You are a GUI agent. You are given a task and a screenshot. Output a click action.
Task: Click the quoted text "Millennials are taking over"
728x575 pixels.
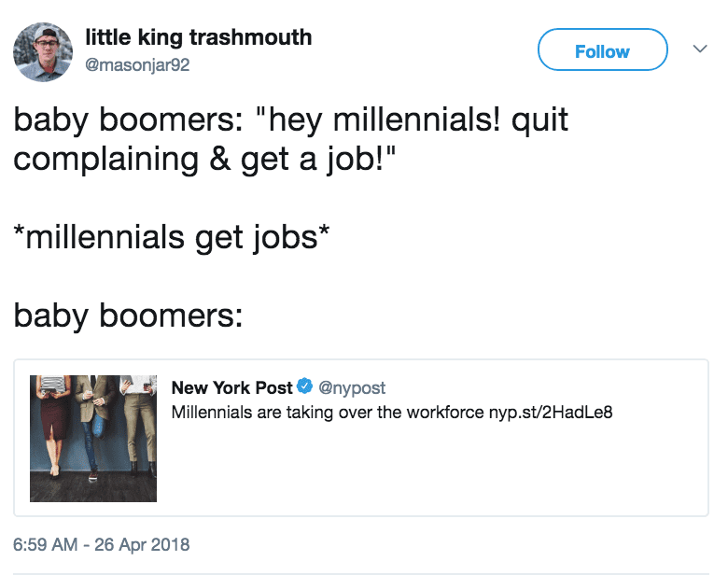point(273,412)
